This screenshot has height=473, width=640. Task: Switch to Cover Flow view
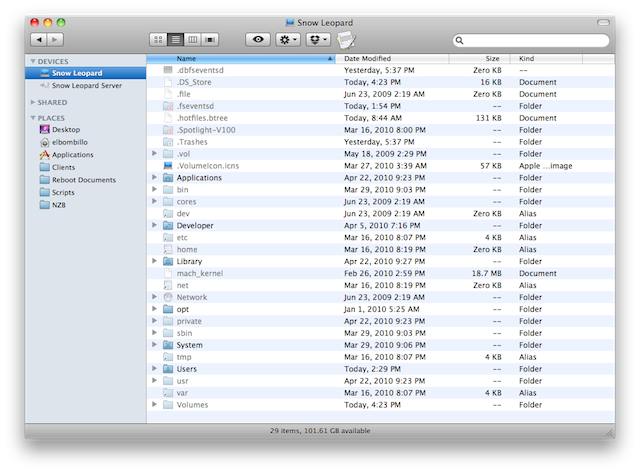click(210, 40)
